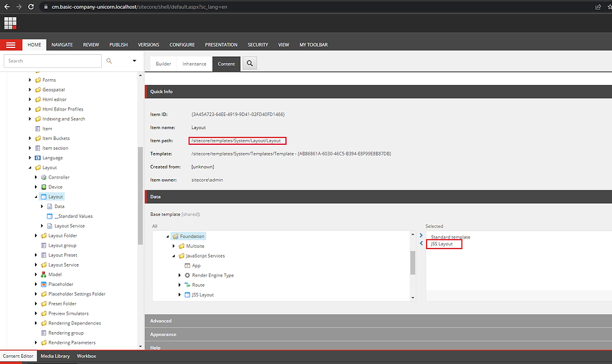This screenshot has height=364, width=612.
Task: Click the share icon in address bar
Action: pyautogui.click(x=598, y=7)
